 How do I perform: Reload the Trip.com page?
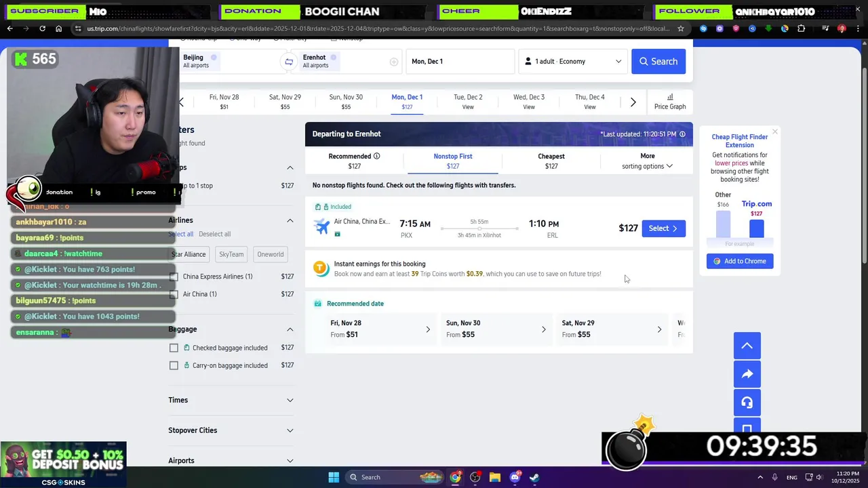click(42, 28)
